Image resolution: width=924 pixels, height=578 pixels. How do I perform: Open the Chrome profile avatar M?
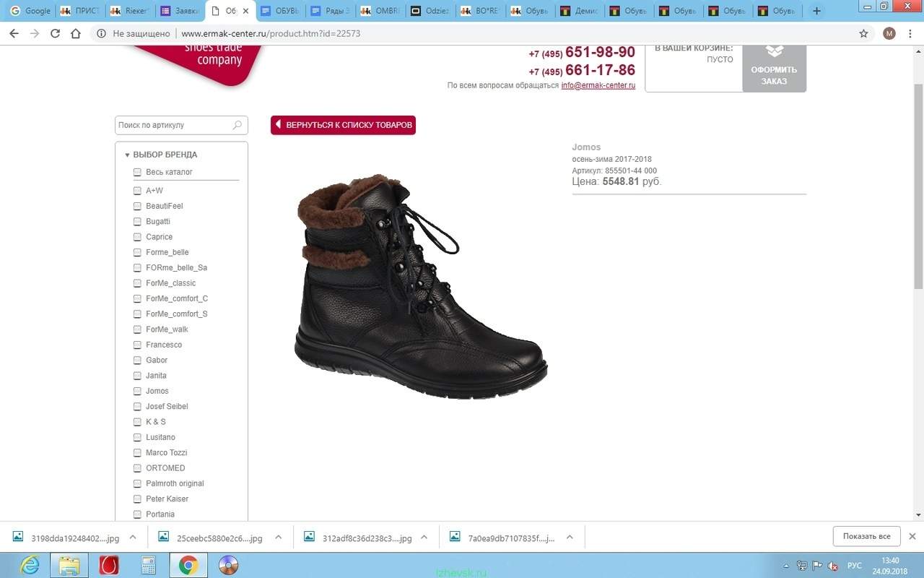[x=889, y=33]
